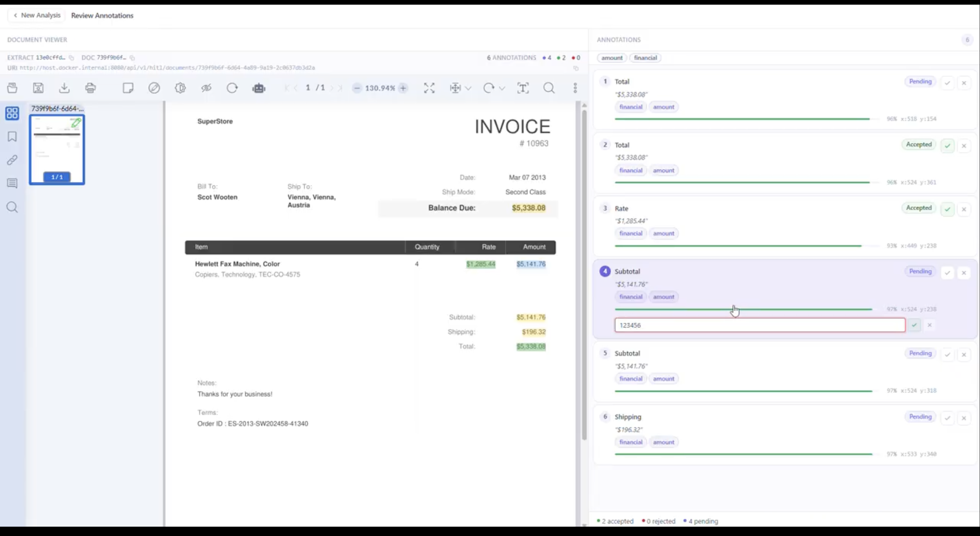This screenshot has height=536, width=980.
Task: Click the edit field containing 123456
Action: (760, 325)
